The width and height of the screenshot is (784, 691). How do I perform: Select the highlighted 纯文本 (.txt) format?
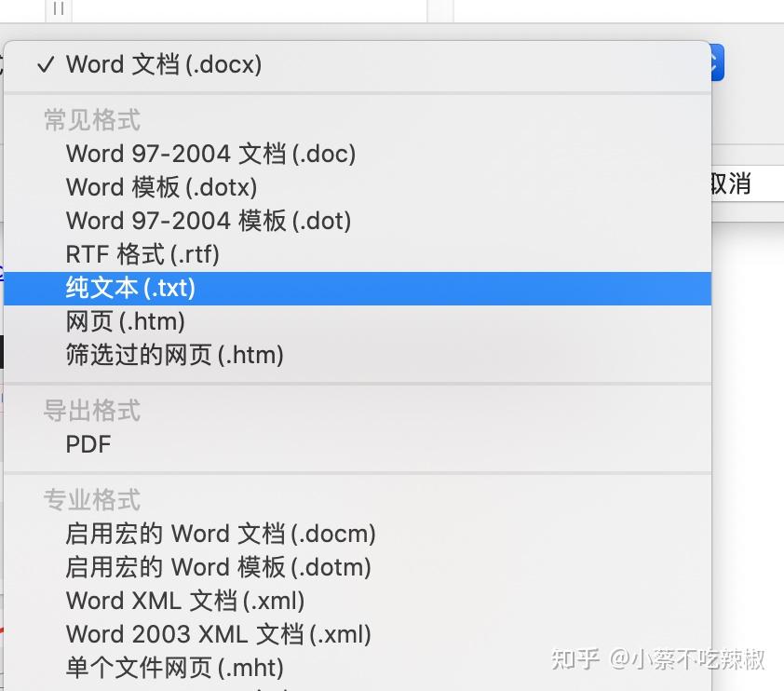coord(130,288)
